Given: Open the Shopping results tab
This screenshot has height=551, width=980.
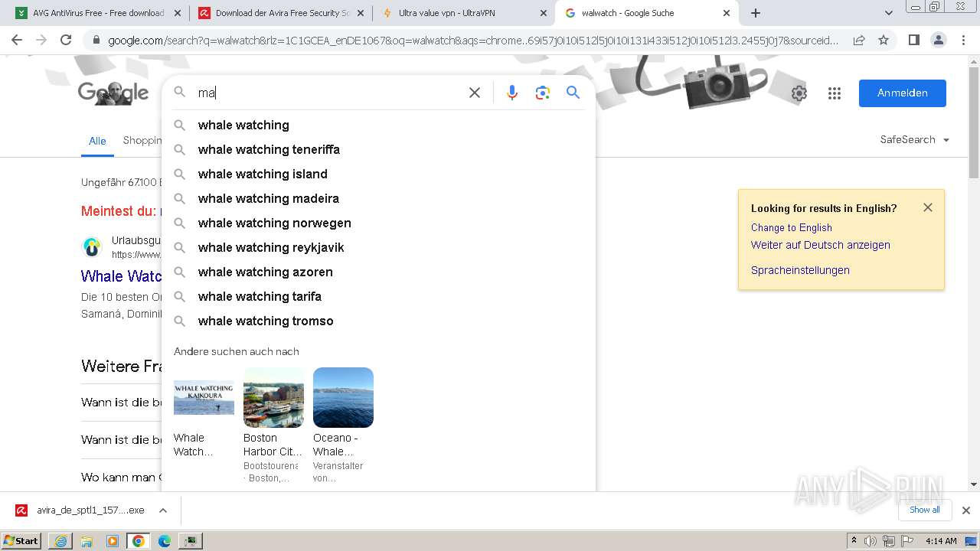Looking at the screenshot, I should (x=142, y=140).
